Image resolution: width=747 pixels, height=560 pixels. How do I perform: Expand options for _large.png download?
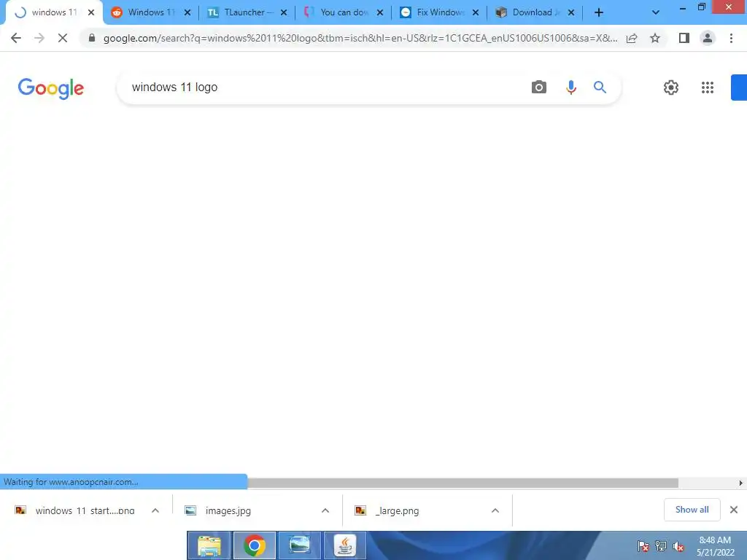pos(495,510)
